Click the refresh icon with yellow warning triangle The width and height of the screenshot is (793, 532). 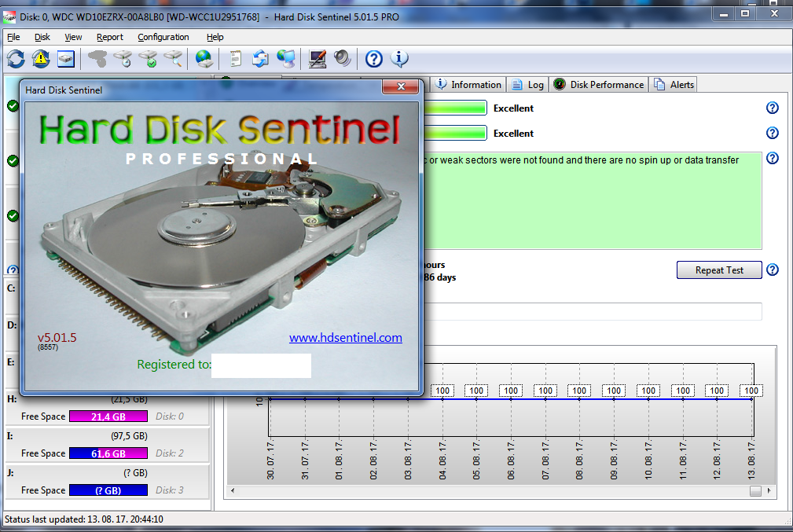point(41,59)
